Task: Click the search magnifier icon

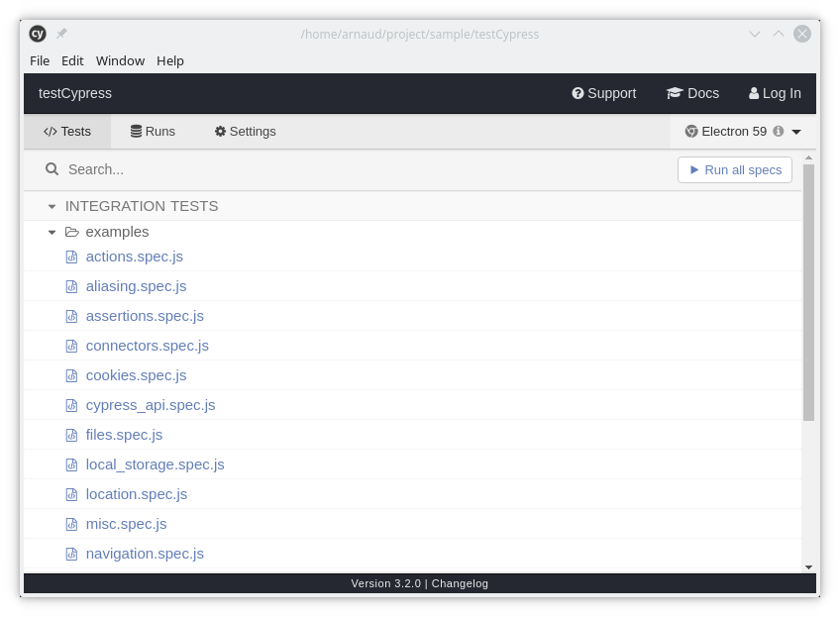Action: pyautogui.click(x=52, y=168)
